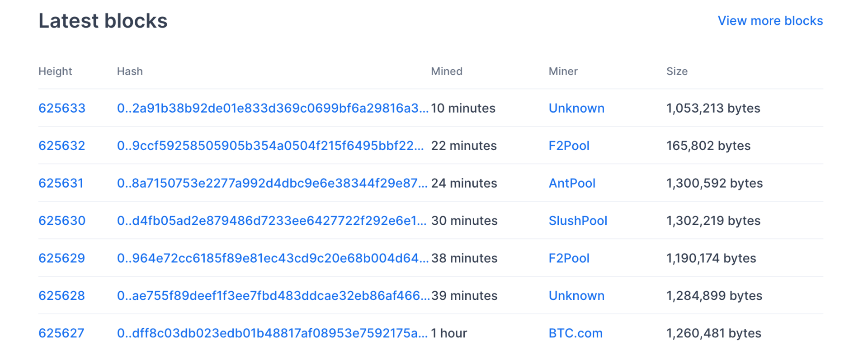Viewport: 868px width, 350px height.
Task: Open the BTC.com miner link
Action: click(576, 333)
